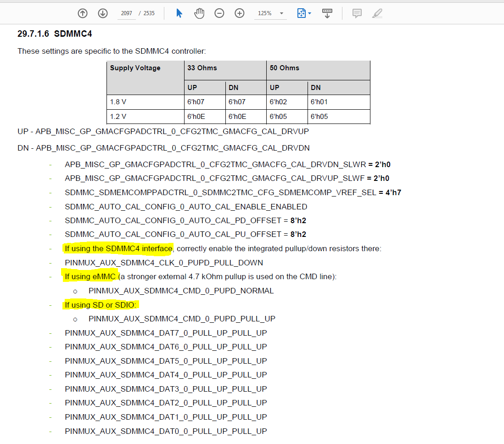Click the SDMMC4_DAT4_0_PULL_UP line
Screen dimensions: 504x444
[166, 375]
